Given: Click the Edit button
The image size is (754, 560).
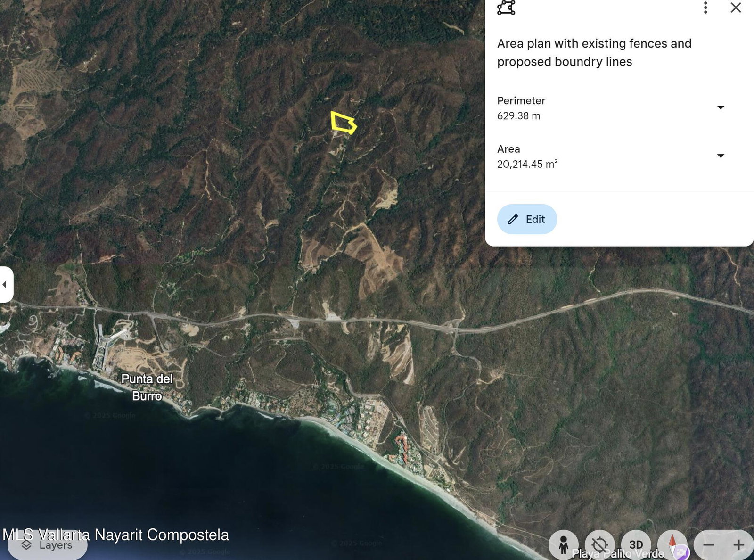Looking at the screenshot, I should (527, 219).
